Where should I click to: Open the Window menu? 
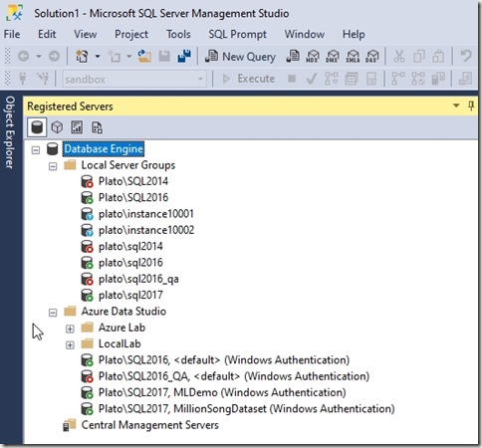305,34
